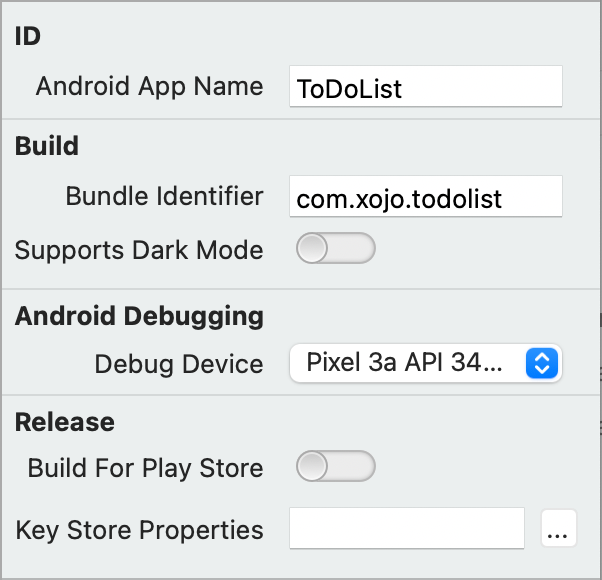This screenshot has width=602, height=580.
Task: Select the ID section heading
Action: (28, 36)
